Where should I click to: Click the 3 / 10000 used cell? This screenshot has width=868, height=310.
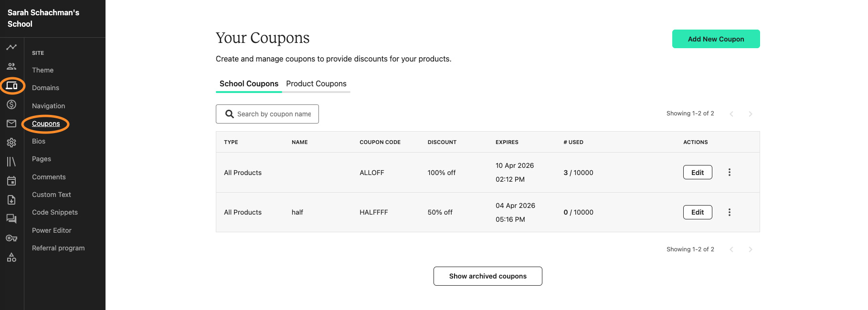(579, 173)
